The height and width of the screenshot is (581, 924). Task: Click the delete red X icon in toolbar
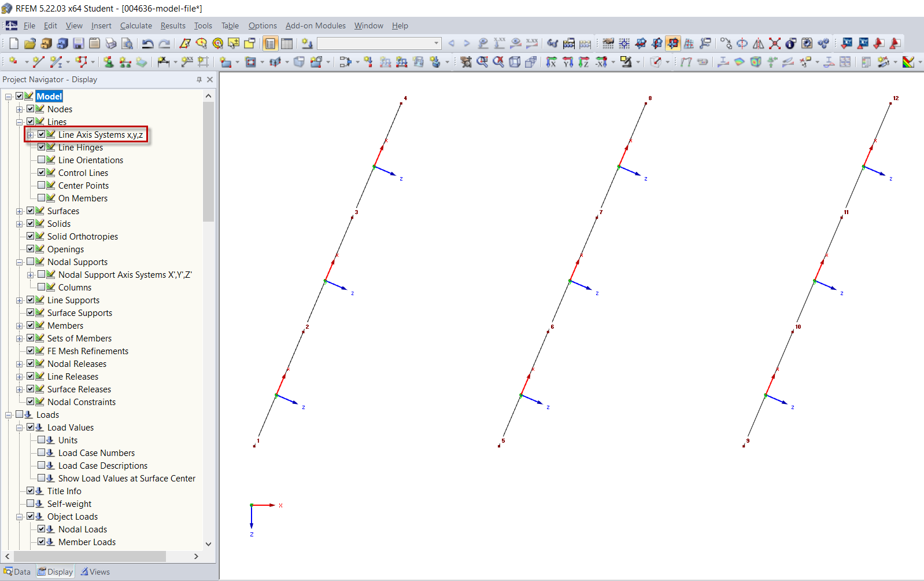tap(775, 43)
